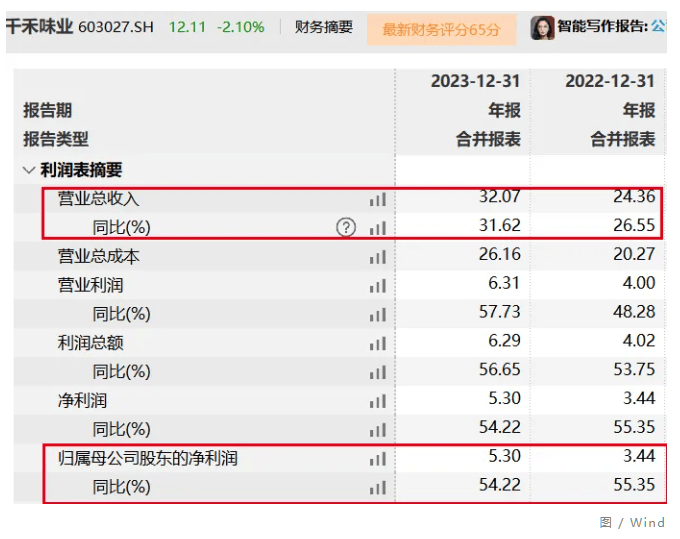Screen dimensions: 680x539
Task: Open chart icon for 利润总额 同比(%) row
Action: point(378,373)
